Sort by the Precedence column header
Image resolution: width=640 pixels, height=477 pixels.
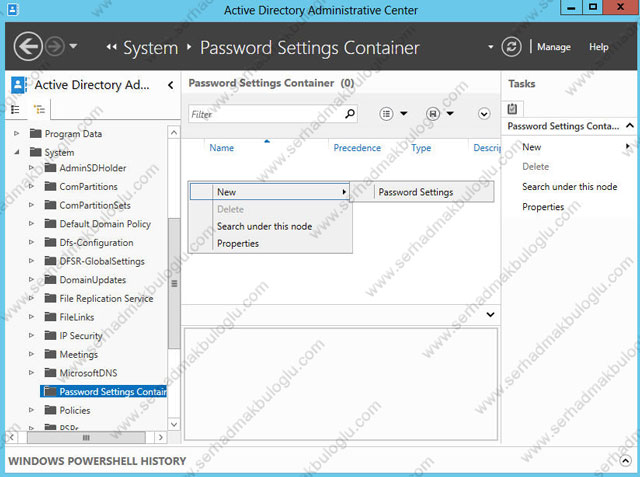(x=357, y=148)
